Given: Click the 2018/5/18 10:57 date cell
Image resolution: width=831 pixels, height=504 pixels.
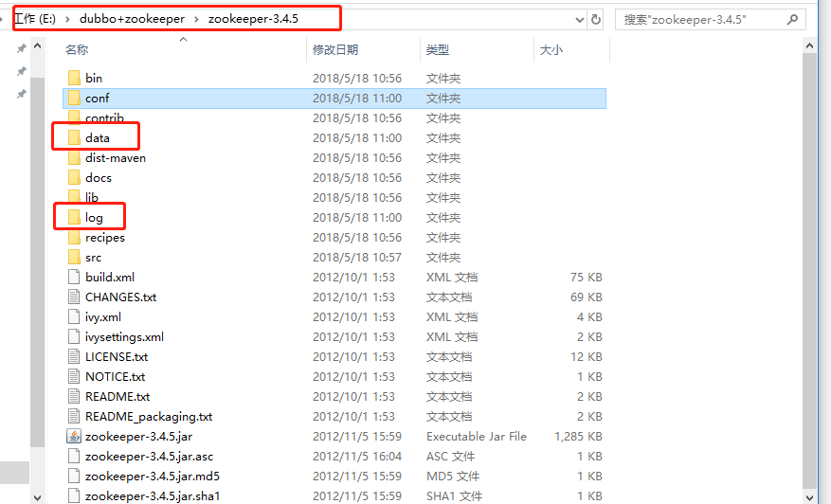Looking at the screenshot, I should point(357,257).
